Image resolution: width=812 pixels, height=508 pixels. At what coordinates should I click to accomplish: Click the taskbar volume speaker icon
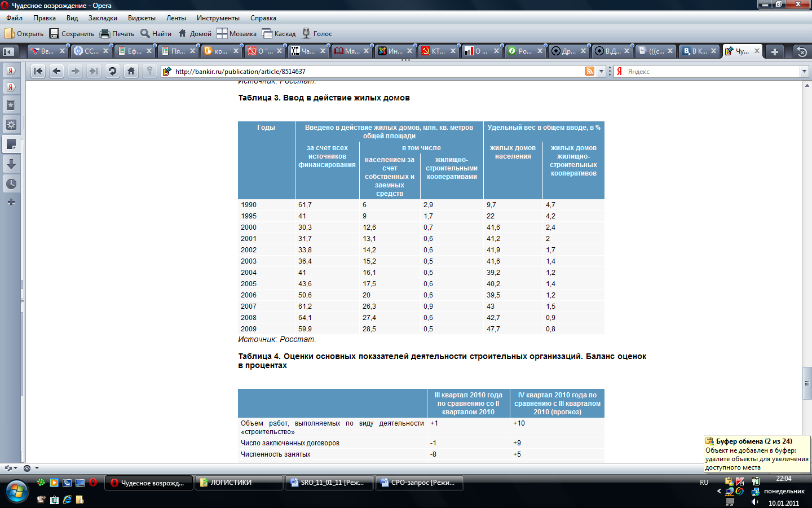coord(755,502)
